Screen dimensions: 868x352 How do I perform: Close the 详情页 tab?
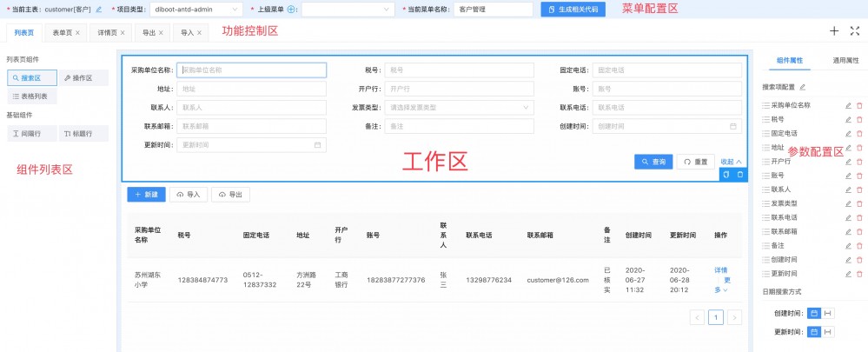(x=123, y=33)
